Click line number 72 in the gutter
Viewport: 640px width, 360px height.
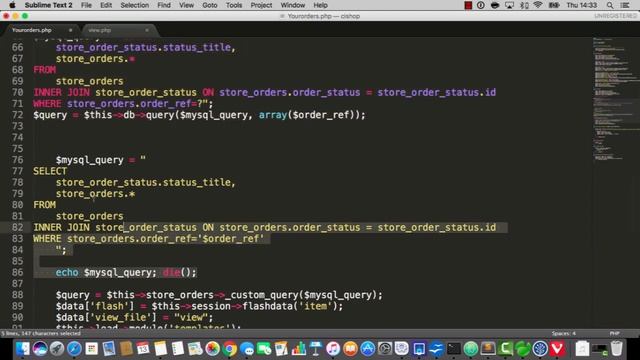(x=18, y=115)
